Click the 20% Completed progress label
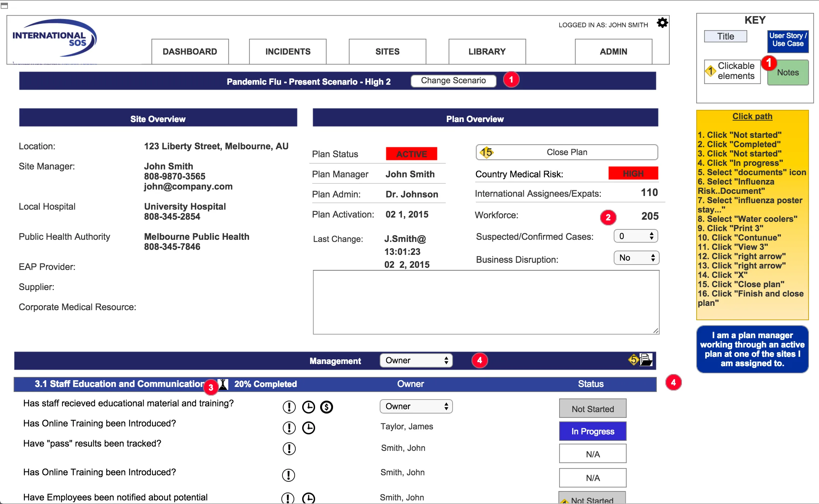Screen dimensions: 819x504 (266, 384)
